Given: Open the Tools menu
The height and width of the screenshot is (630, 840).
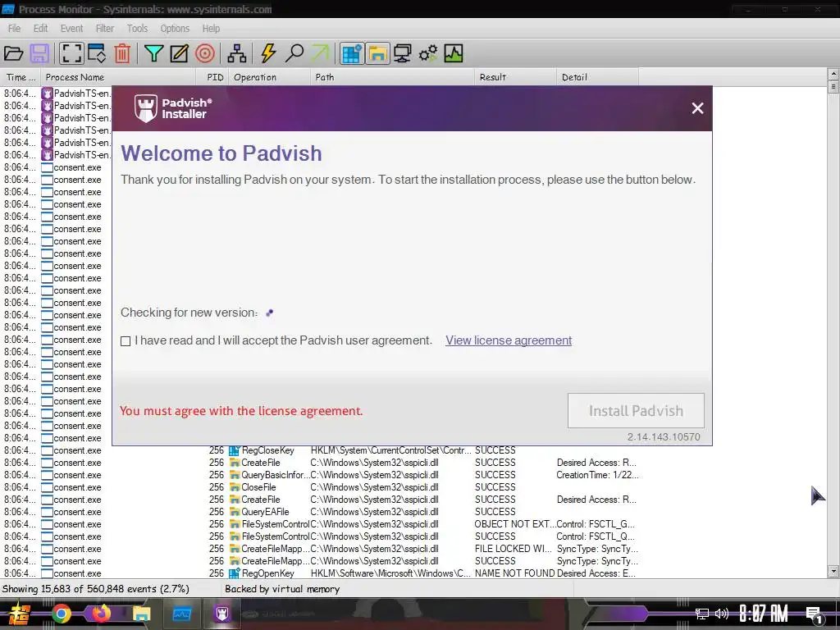Looking at the screenshot, I should [137, 29].
